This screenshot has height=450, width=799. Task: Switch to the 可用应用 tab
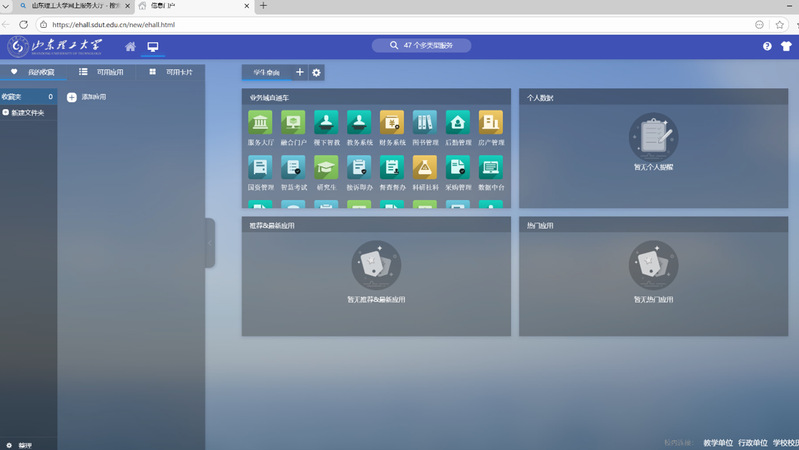(x=102, y=72)
